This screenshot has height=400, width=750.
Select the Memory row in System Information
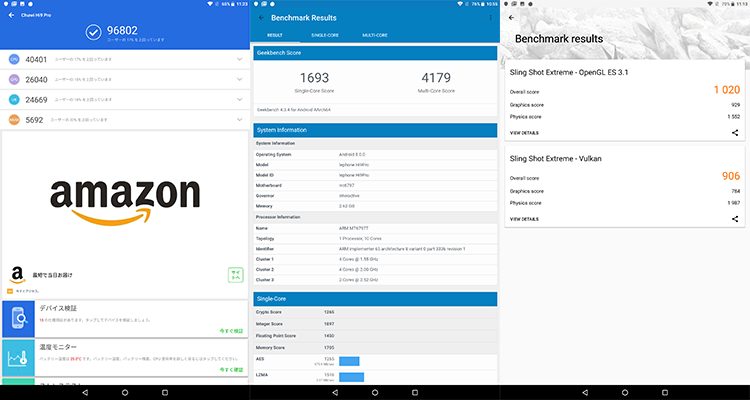pos(375,206)
